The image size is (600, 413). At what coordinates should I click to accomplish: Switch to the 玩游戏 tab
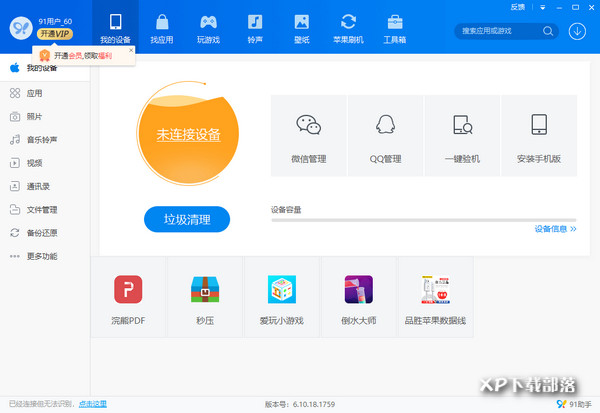pyautogui.click(x=208, y=28)
